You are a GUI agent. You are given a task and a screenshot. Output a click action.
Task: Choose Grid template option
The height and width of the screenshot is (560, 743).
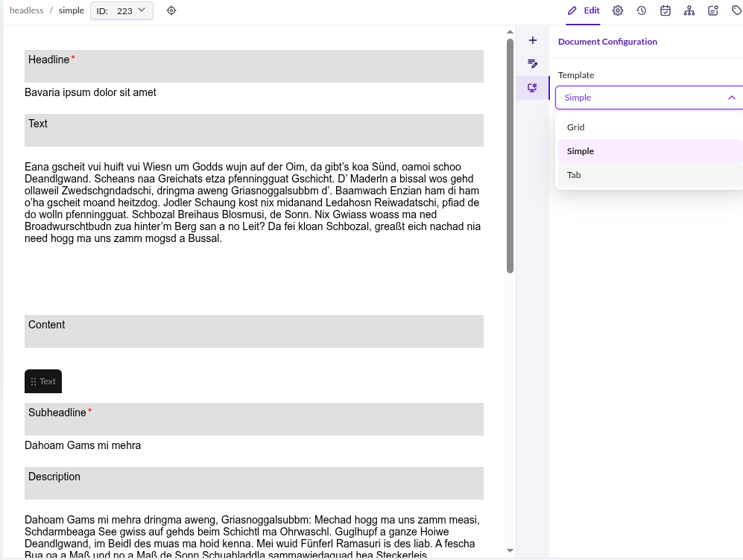(x=650, y=127)
